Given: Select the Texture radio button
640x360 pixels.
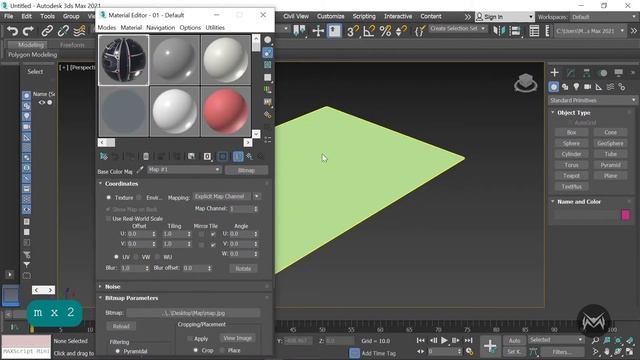Looking at the screenshot, I should [109, 198].
